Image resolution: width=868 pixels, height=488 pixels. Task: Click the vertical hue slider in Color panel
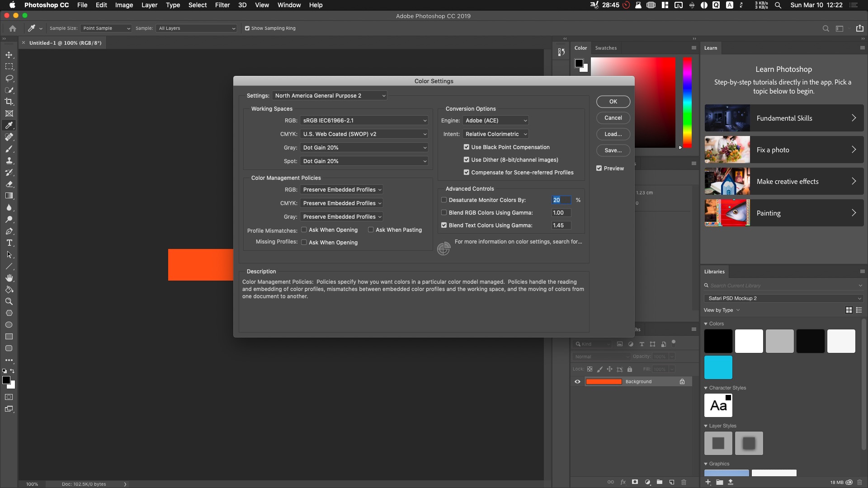[687, 103]
